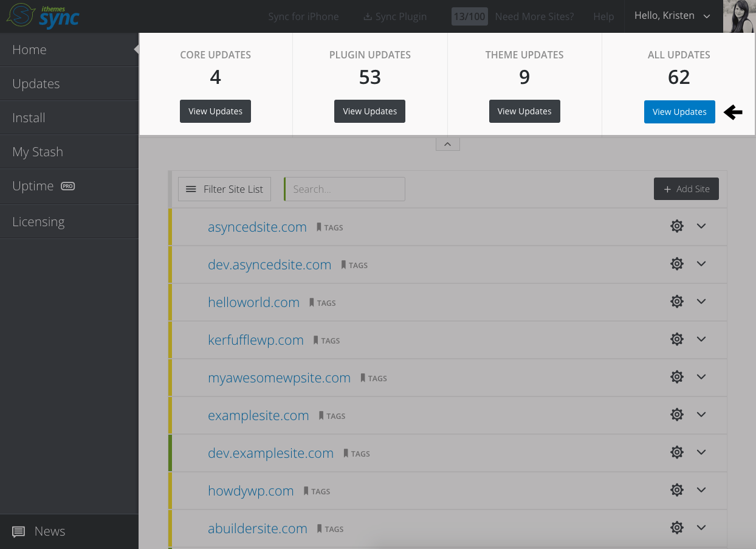Image resolution: width=756 pixels, height=549 pixels.
Task: Open settings gear for asyncedsite.com
Action: (677, 226)
